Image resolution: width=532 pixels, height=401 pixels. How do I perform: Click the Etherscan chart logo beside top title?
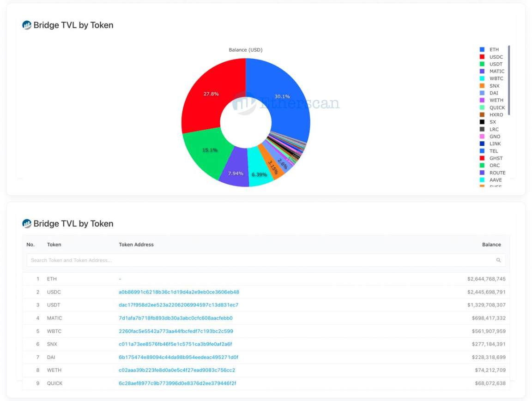tap(27, 25)
